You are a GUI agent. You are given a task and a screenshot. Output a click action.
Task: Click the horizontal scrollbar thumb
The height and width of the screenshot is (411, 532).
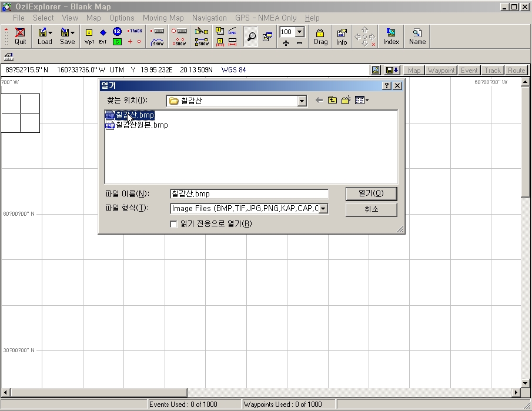point(99,393)
